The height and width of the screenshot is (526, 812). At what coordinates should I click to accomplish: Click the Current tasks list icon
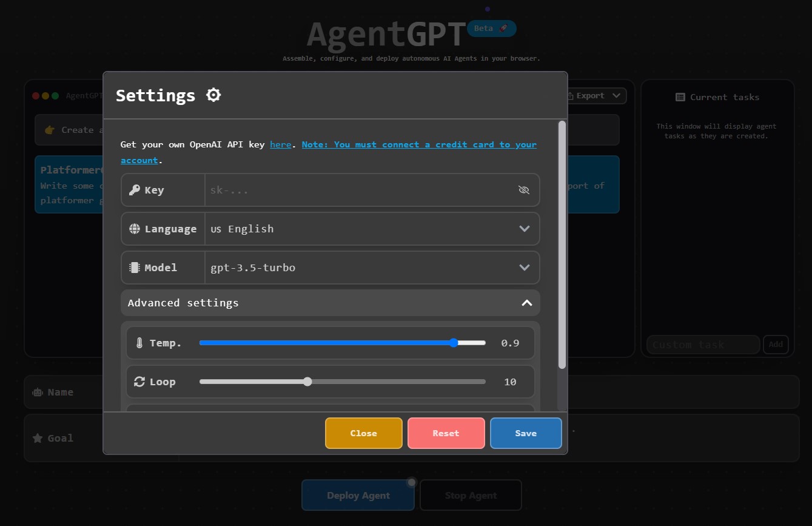click(680, 97)
